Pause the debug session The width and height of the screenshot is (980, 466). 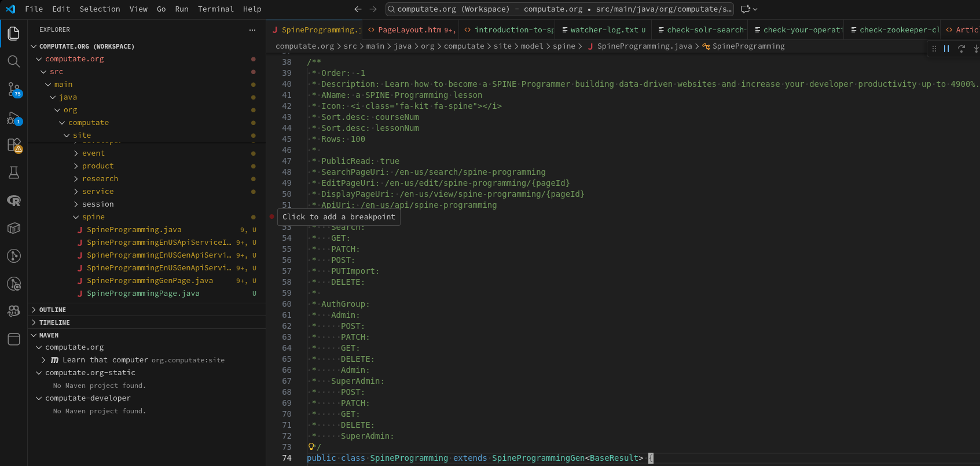click(946, 49)
